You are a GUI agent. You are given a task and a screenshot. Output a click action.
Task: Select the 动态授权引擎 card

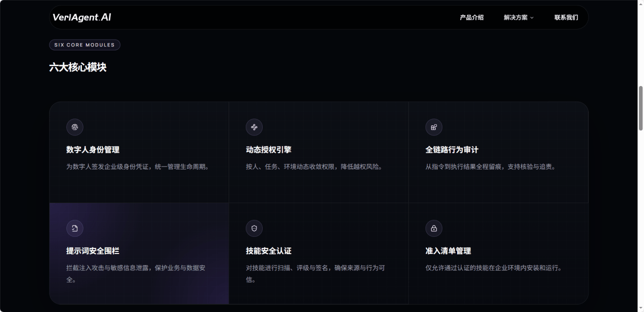point(319,152)
